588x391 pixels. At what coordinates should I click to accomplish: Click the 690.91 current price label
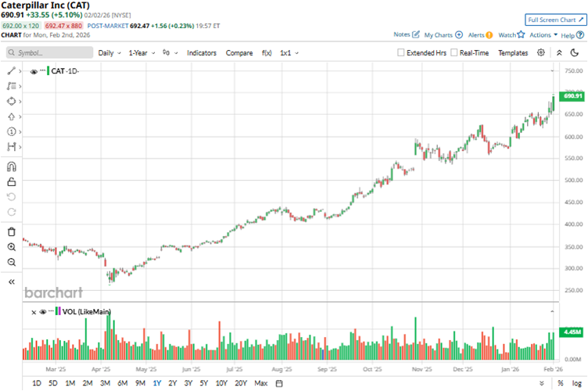click(571, 96)
